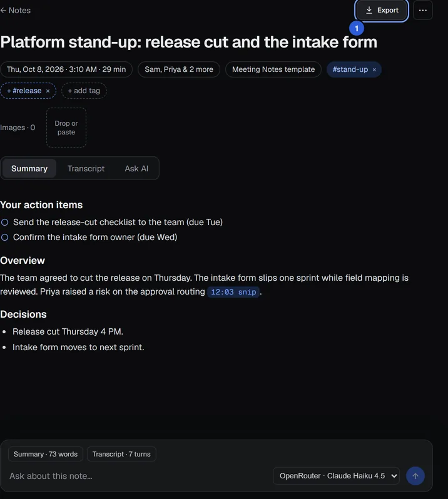Screen dimensions: 448x499
Task: Accept the suggested #release tag
Action: [x=24, y=91]
